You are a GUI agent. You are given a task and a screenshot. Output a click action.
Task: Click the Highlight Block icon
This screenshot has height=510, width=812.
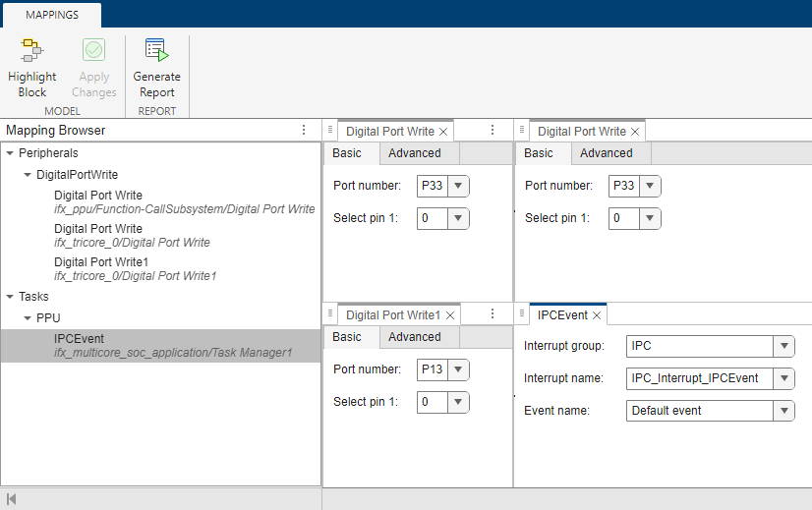[31, 51]
